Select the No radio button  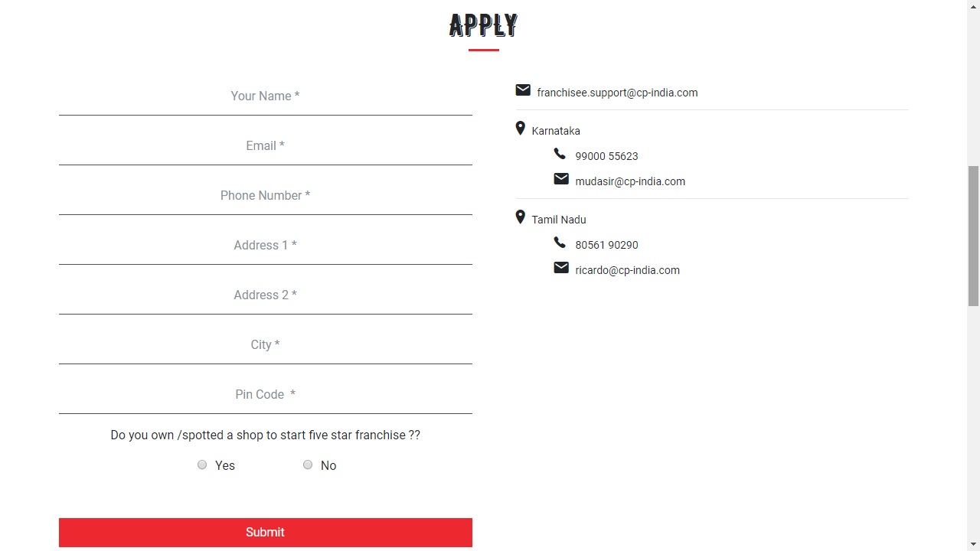coord(308,465)
